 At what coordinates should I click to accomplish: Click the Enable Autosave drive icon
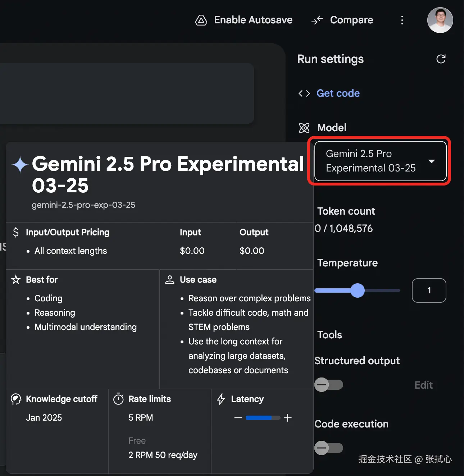[201, 20]
